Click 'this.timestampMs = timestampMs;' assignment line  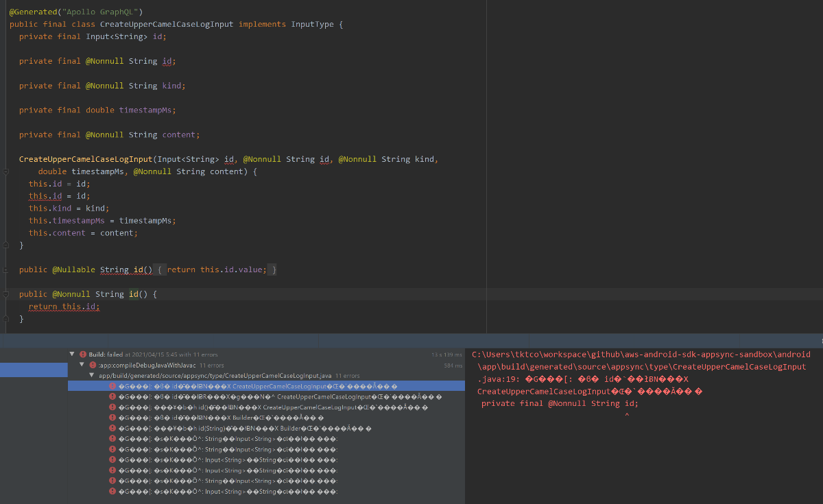coord(102,220)
